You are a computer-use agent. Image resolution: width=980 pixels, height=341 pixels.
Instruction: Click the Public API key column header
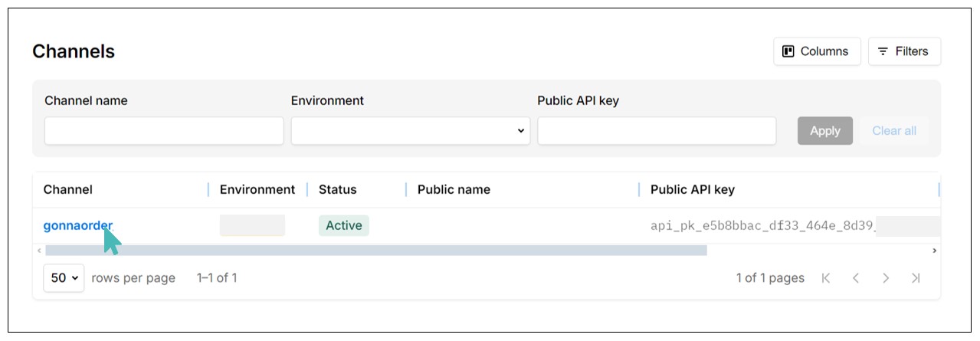[x=693, y=189]
